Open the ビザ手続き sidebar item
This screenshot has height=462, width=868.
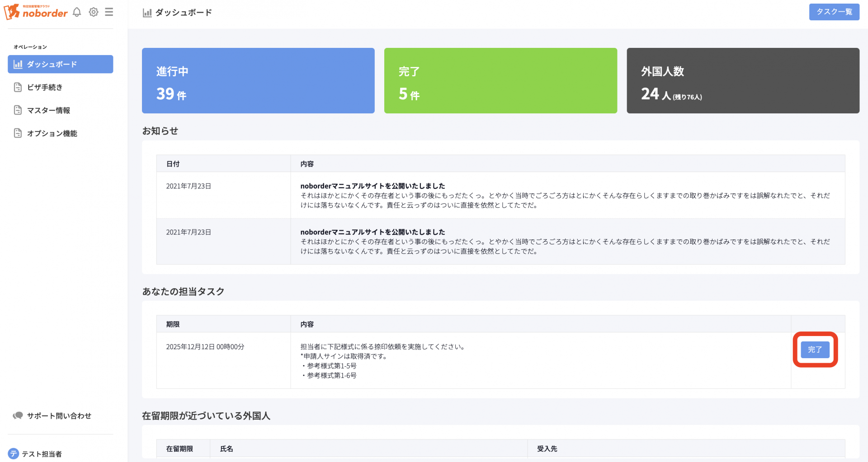(47, 87)
